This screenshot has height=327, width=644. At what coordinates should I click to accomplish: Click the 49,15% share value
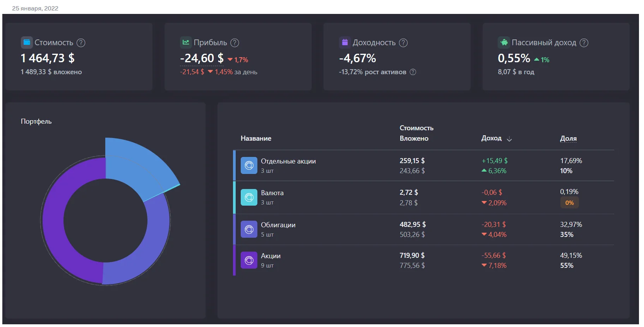[x=571, y=255]
